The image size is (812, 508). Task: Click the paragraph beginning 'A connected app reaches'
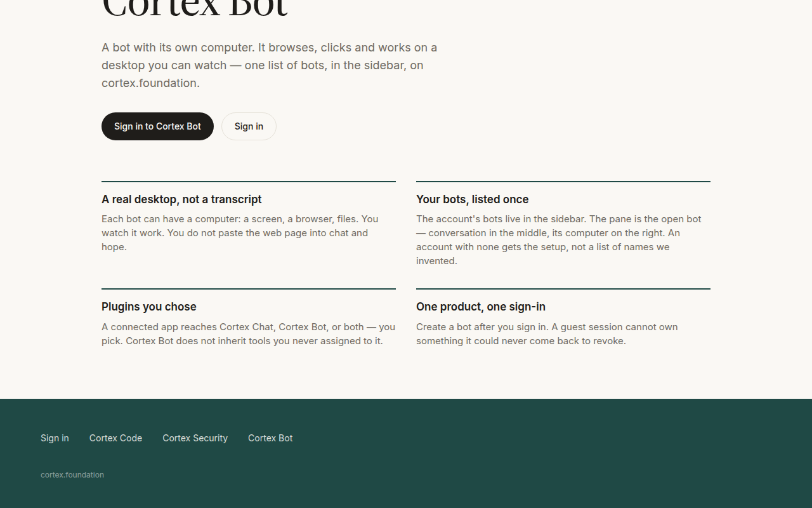pos(248,334)
